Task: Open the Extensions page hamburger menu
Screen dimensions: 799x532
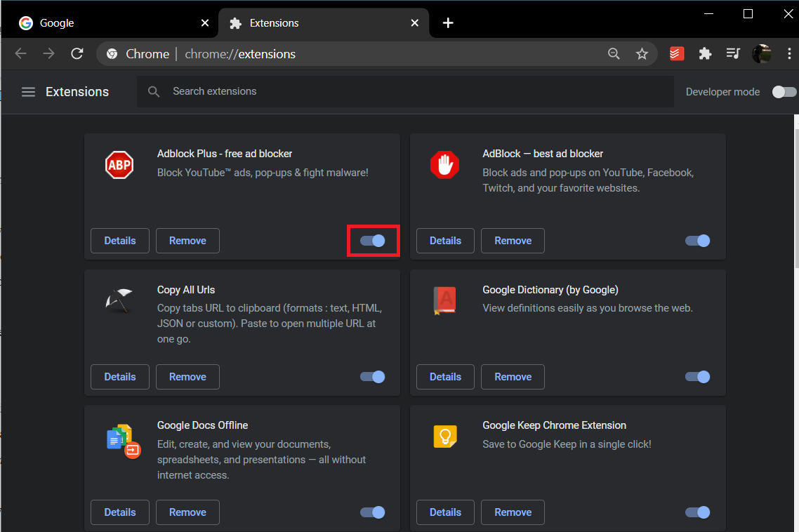Action: coord(28,91)
